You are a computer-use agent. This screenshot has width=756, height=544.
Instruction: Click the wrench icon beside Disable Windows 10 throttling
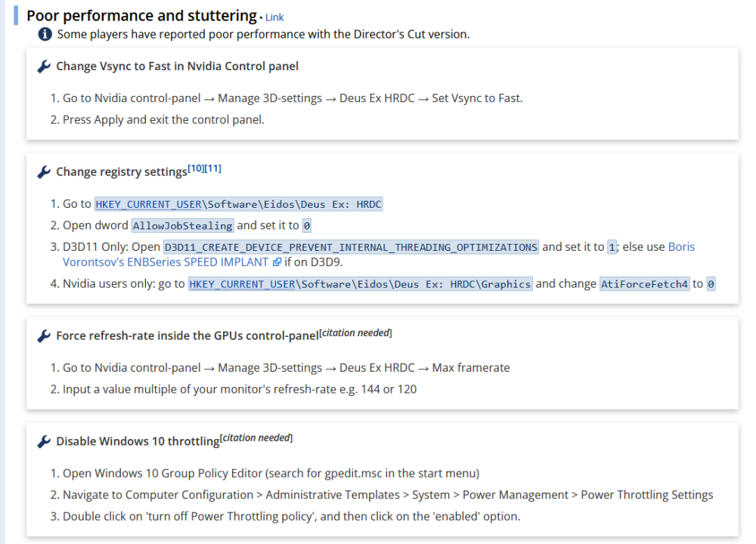tap(45, 441)
